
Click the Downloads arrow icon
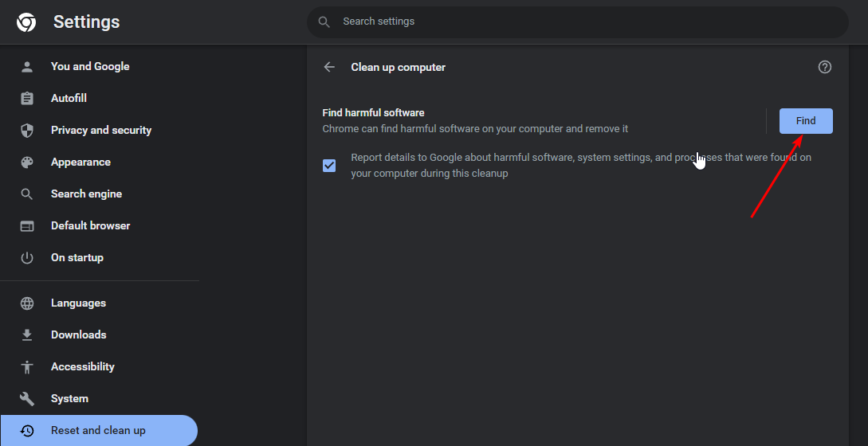27,335
